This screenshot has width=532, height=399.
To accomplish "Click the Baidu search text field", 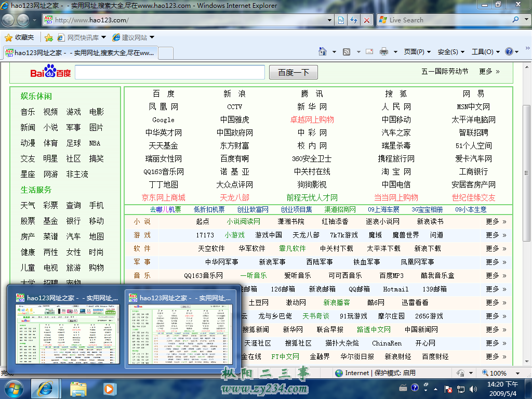I will tap(170, 72).
